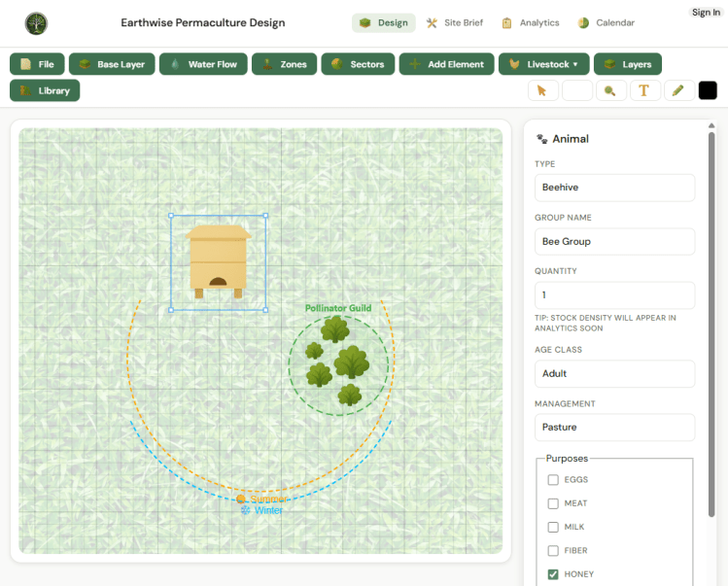The image size is (728, 586).
Task: Click the Summer sun sector marker
Action: point(241,499)
